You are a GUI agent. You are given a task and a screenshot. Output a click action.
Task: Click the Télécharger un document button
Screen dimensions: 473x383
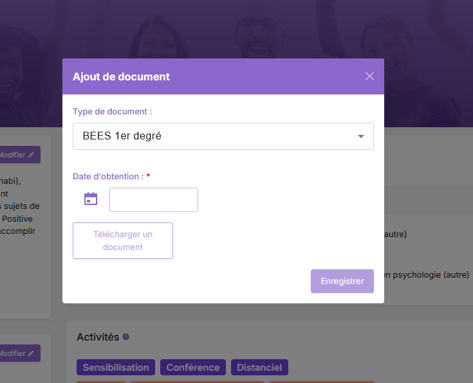(123, 241)
